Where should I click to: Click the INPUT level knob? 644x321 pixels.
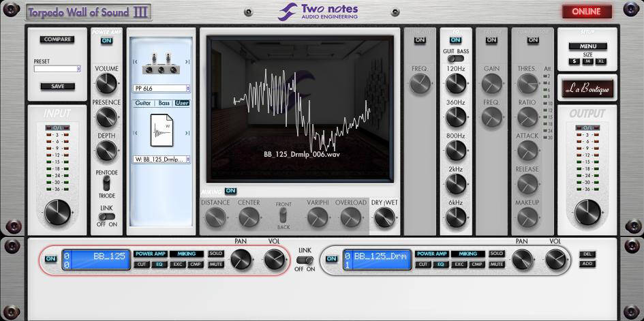coord(57,212)
